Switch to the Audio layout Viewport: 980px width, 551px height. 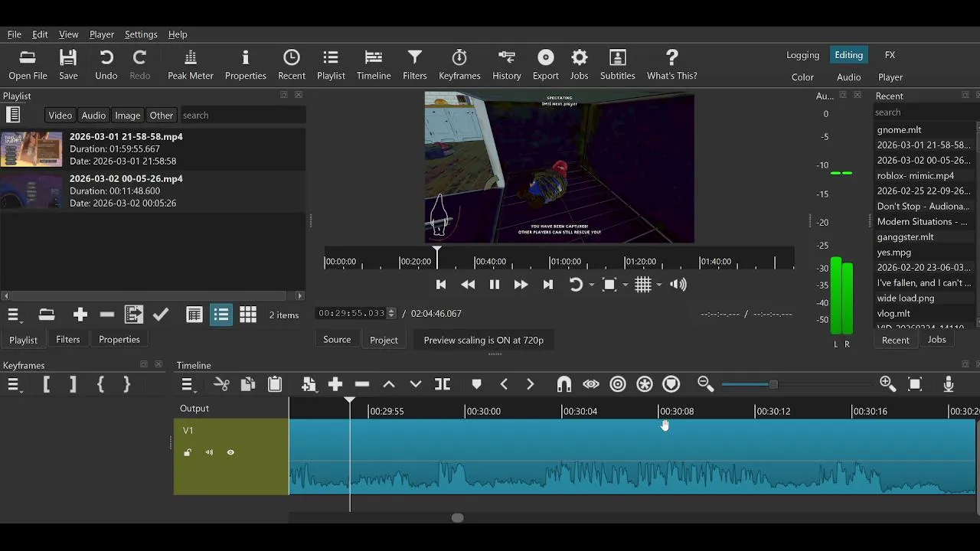click(848, 77)
